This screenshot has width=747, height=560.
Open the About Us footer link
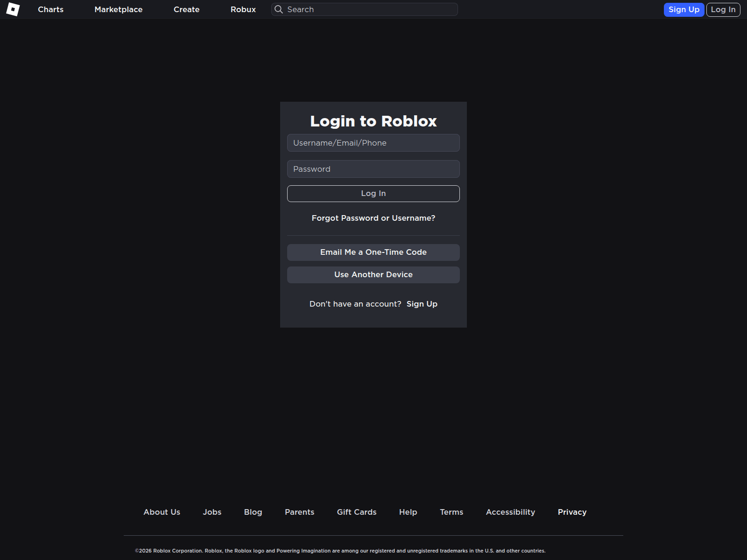(162, 512)
